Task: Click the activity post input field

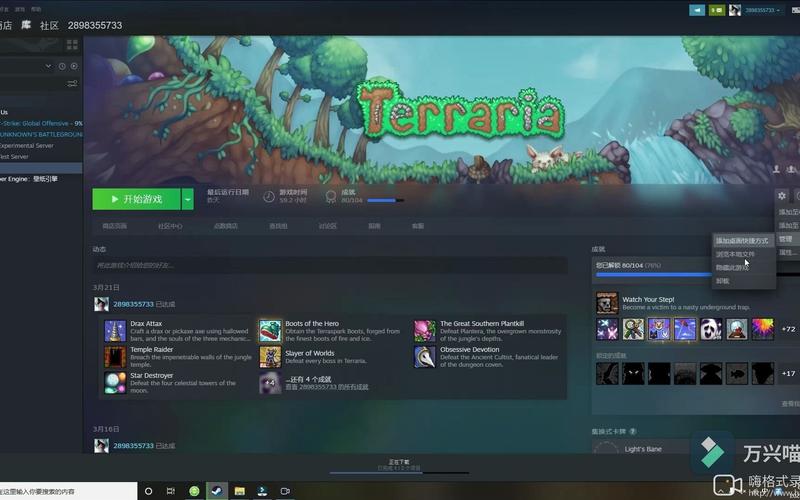Action: (x=330, y=265)
